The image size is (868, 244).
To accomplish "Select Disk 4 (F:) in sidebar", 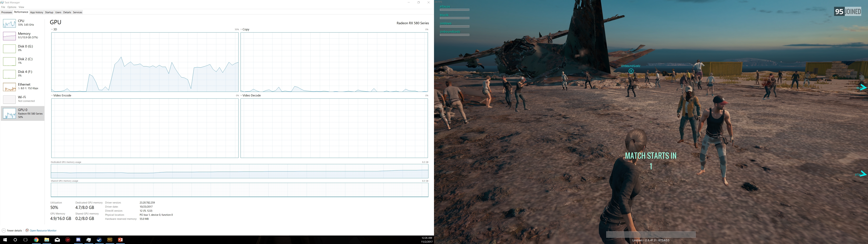I will 23,74.
